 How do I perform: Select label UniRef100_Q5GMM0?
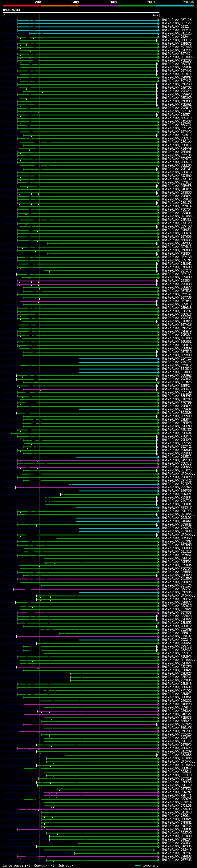(x=177, y=101)
